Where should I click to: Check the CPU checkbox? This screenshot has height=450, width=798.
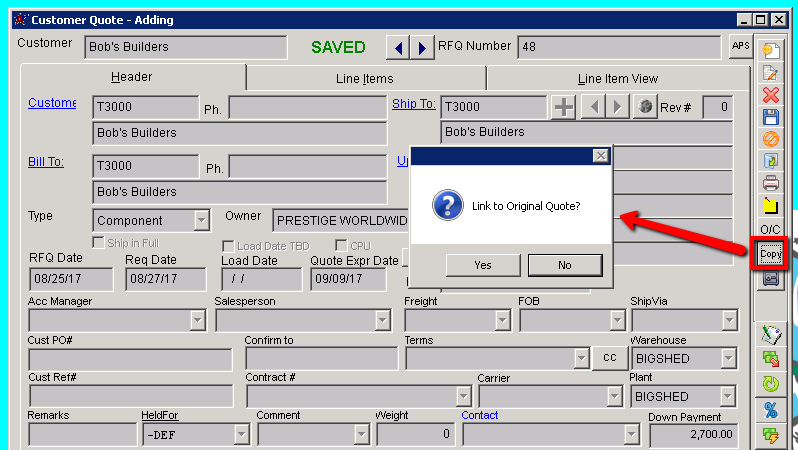[341, 246]
